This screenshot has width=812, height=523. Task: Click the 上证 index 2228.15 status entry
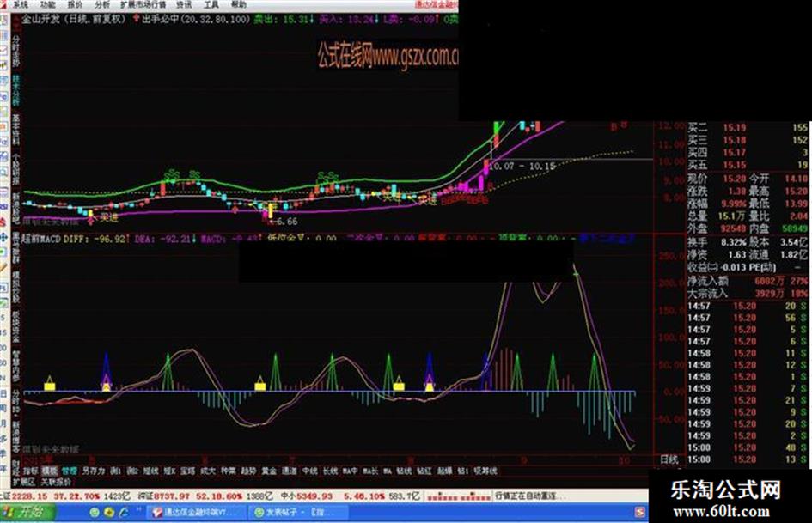tap(64, 496)
